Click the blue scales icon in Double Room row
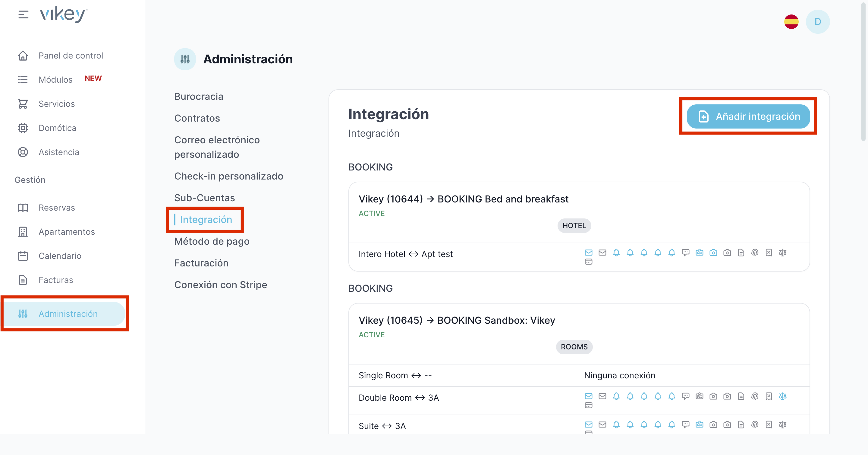Screen dimensions: 868x455 pos(782,396)
